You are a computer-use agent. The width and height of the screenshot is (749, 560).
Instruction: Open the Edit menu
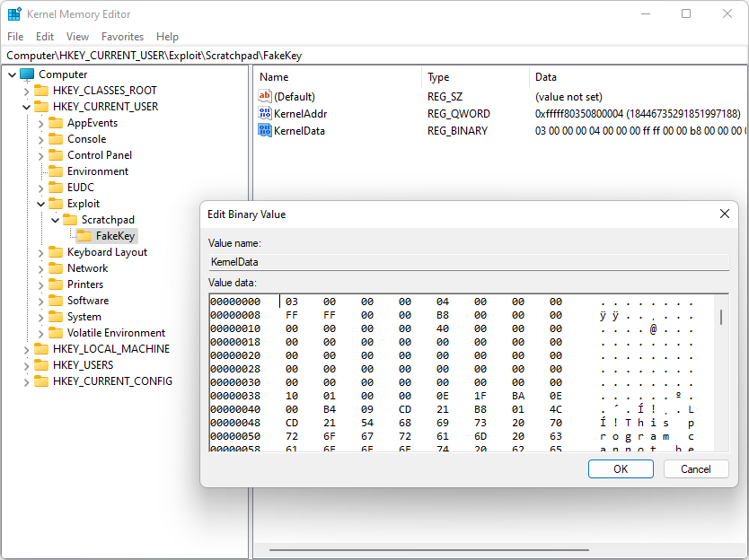pyautogui.click(x=45, y=37)
